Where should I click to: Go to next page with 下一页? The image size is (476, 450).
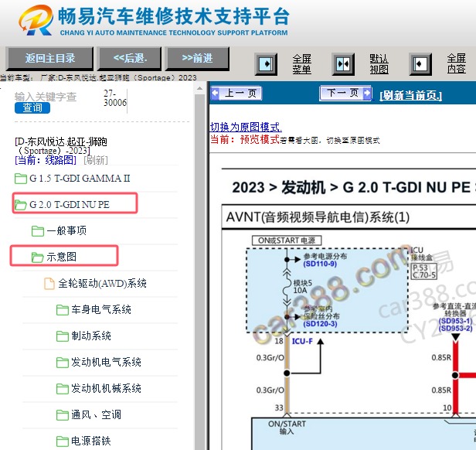pos(345,93)
